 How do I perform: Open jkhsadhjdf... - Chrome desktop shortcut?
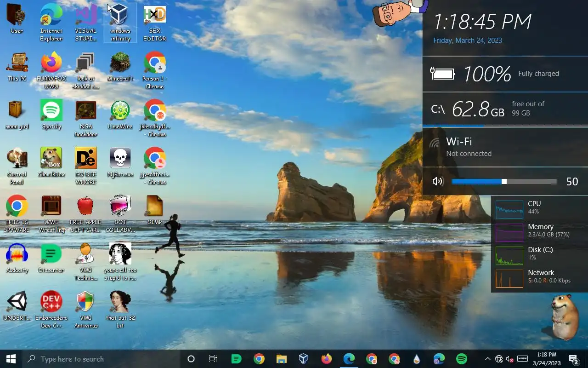coord(155,118)
